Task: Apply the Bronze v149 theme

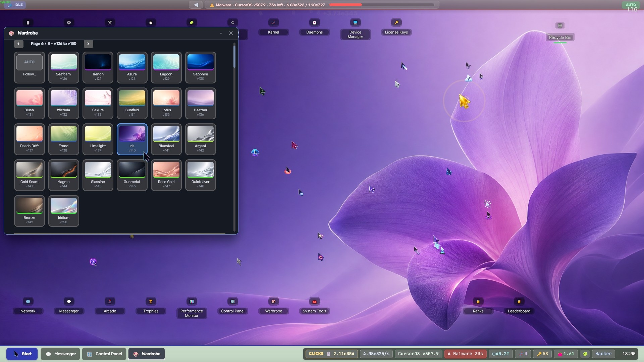Action: click(x=30, y=211)
